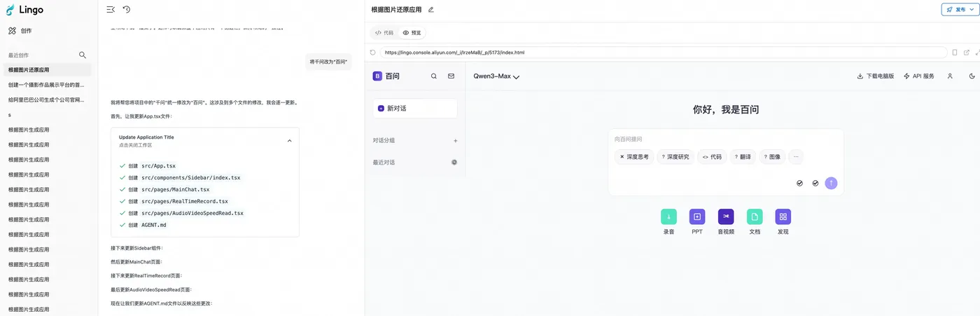The image size is (980, 316).
Task: Click the Lingo logo
Action: [23, 9]
